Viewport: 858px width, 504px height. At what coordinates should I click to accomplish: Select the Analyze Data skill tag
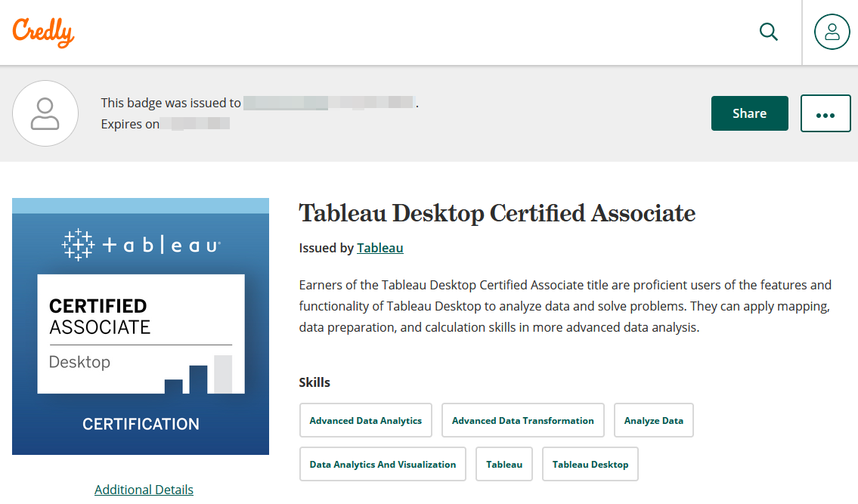[x=653, y=420]
